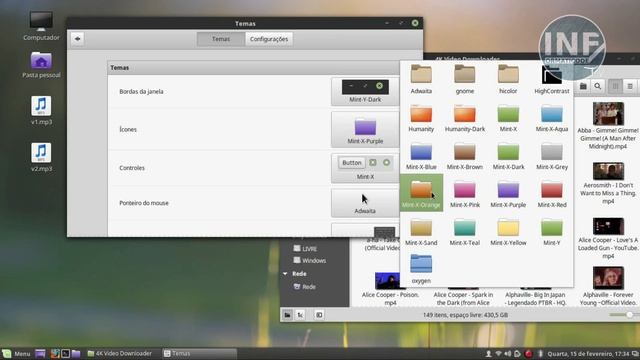Open the Ícones theme chooser button
This screenshot has width=640, height=360.
[x=365, y=129]
